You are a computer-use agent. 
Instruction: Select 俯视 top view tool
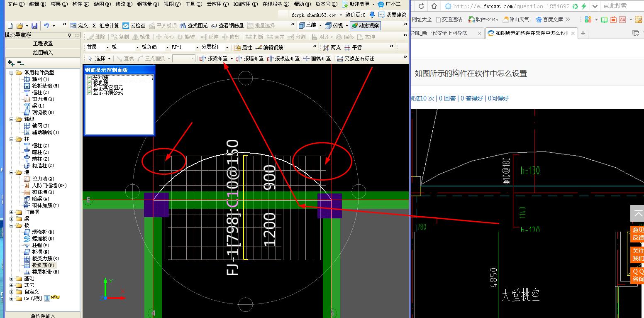click(x=334, y=26)
